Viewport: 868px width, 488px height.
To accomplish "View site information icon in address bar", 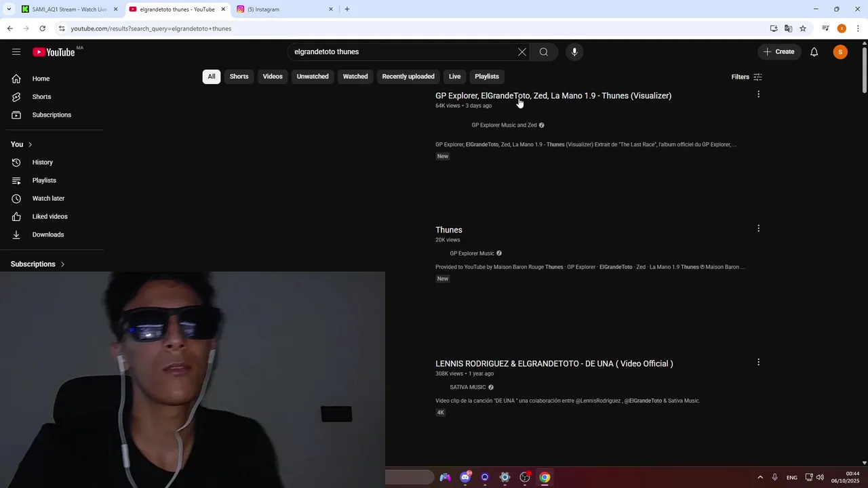I will [62, 28].
